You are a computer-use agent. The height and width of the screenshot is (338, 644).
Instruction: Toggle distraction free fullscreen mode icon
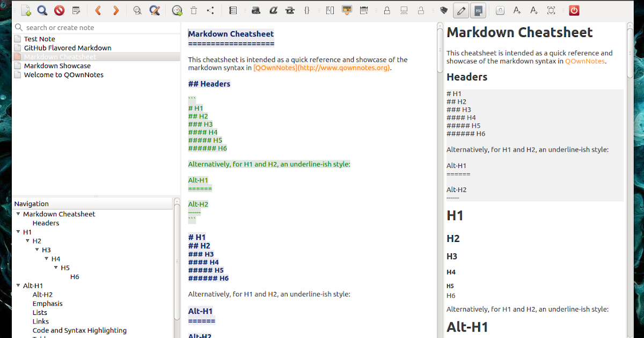[551, 10]
